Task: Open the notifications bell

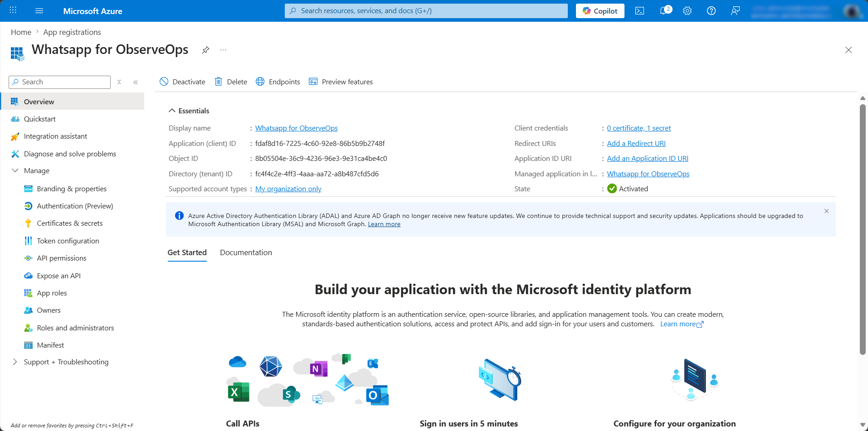Action: [x=664, y=11]
